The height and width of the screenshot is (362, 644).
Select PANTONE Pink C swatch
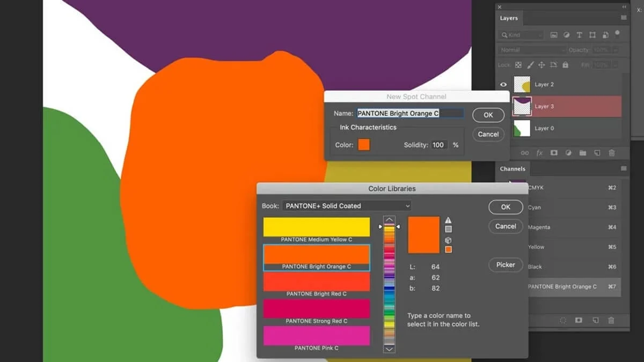(316, 336)
